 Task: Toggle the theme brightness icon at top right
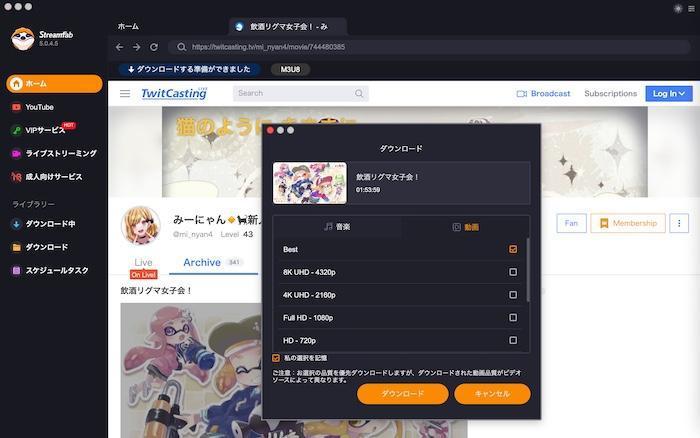coord(678,8)
